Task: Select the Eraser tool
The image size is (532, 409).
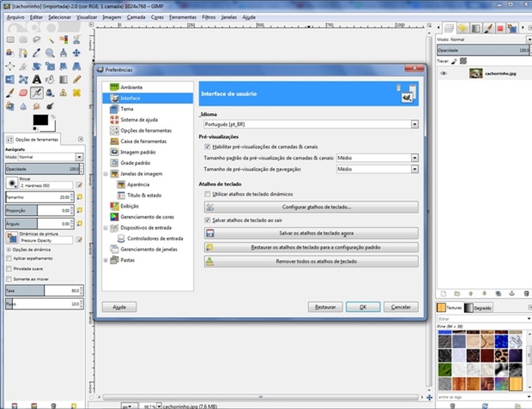Action: [23, 93]
